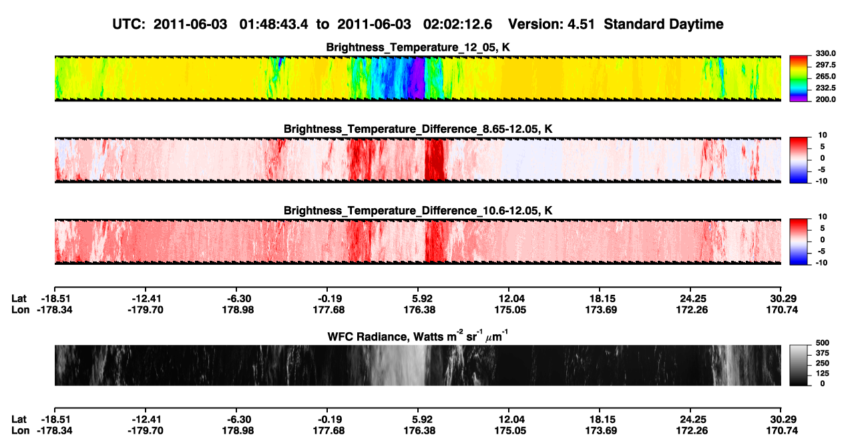Click the '5' tick on the 10.6-12.05 colorbar
The image size is (868, 445).
pos(823,228)
